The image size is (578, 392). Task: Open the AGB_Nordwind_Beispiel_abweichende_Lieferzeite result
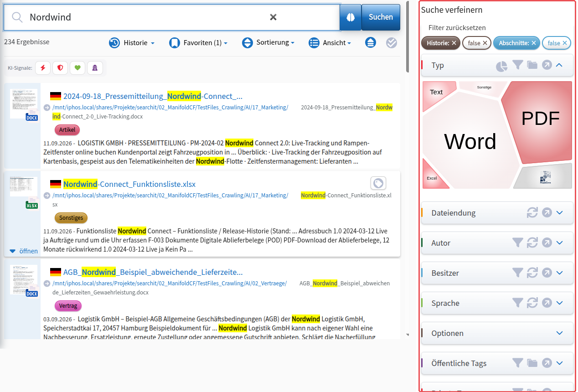[153, 272]
